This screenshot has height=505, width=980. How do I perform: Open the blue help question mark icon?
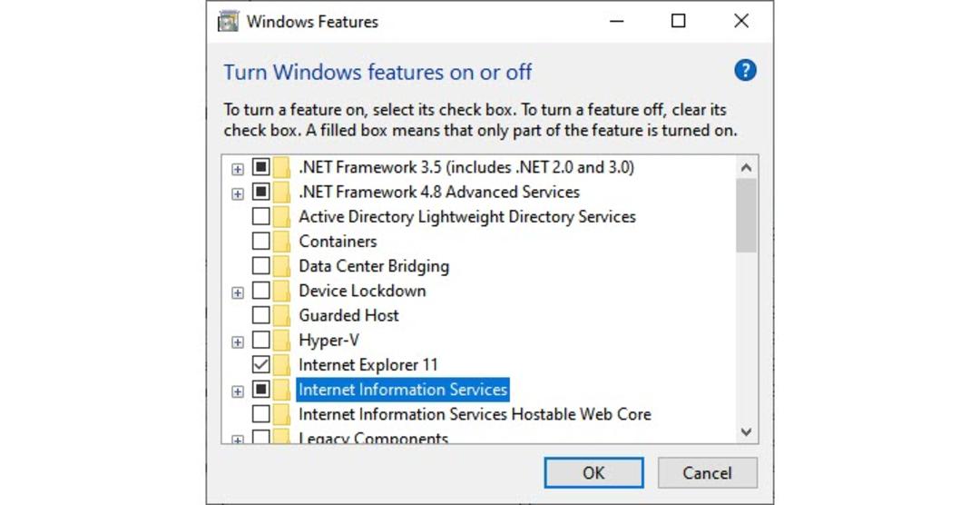[x=745, y=70]
